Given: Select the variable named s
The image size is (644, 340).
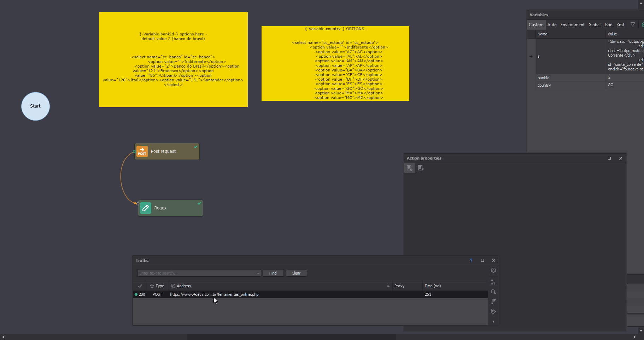Looking at the screenshot, I should [x=539, y=56].
